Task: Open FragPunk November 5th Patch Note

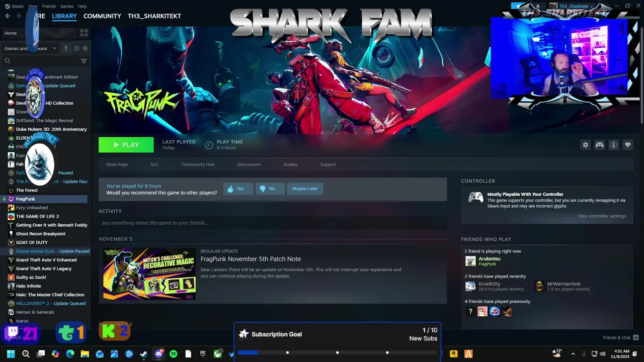Action: click(251, 259)
